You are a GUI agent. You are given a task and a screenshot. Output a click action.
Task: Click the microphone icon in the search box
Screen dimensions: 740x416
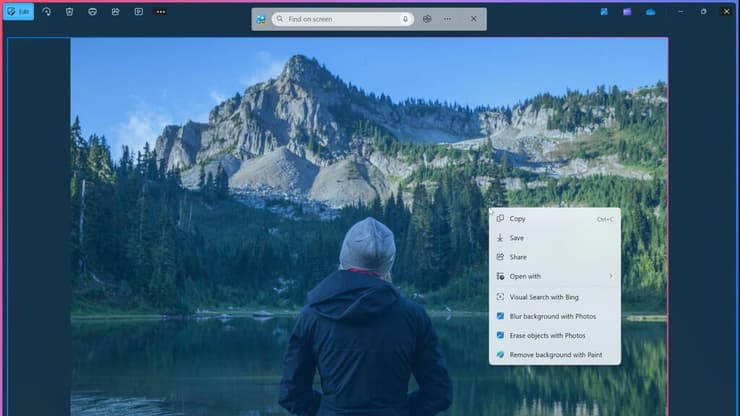(405, 19)
